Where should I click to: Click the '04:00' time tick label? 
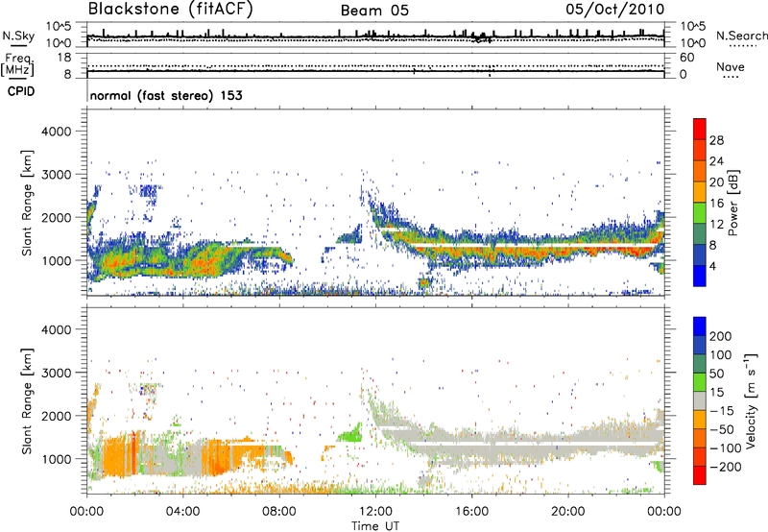182,512
